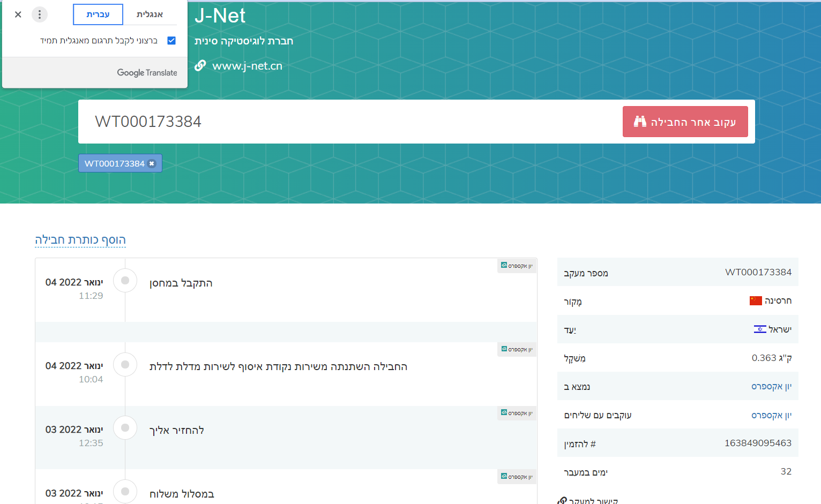Screen dimensions: 821x504
Task: Click the chain link icon beside www.j-net.cn
Action: tap(200, 66)
